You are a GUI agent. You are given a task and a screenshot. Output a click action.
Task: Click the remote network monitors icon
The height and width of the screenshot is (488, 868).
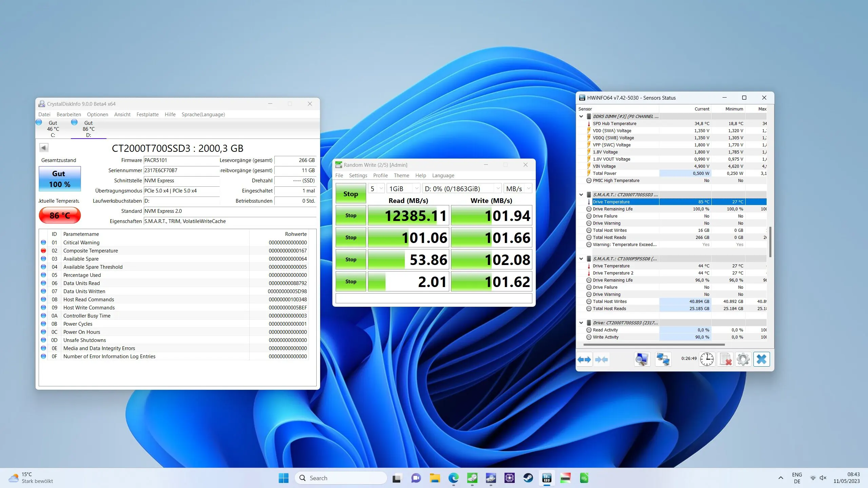tap(663, 359)
